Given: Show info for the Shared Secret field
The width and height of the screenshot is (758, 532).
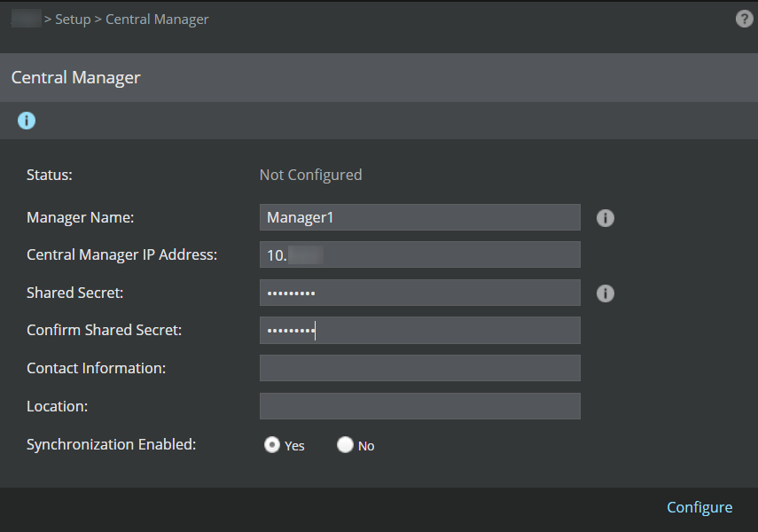Looking at the screenshot, I should [x=606, y=293].
